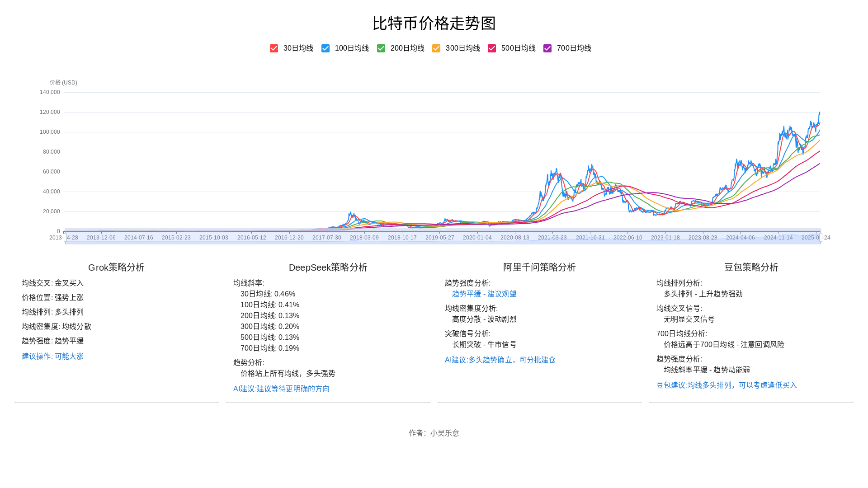This screenshot has width=868, height=488.
Task: Click 趋势平缓 - 建议观望 link
Action: pyautogui.click(x=484, y=294)
